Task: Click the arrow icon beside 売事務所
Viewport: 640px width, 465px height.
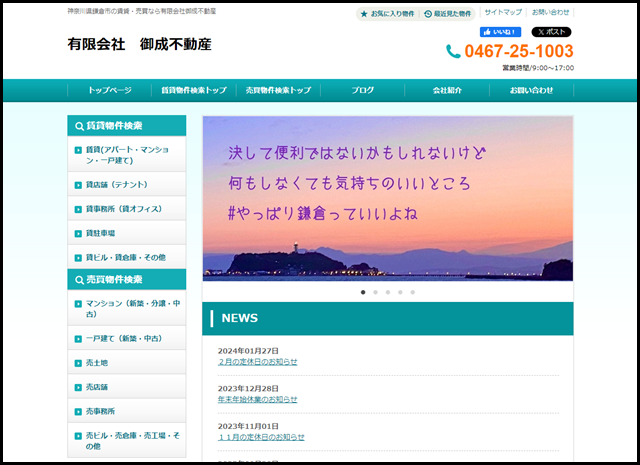Action: click(78, 412)
